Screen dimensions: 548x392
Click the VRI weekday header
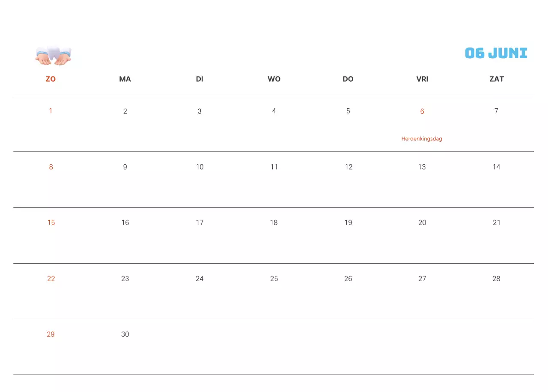tap(422, 79)
